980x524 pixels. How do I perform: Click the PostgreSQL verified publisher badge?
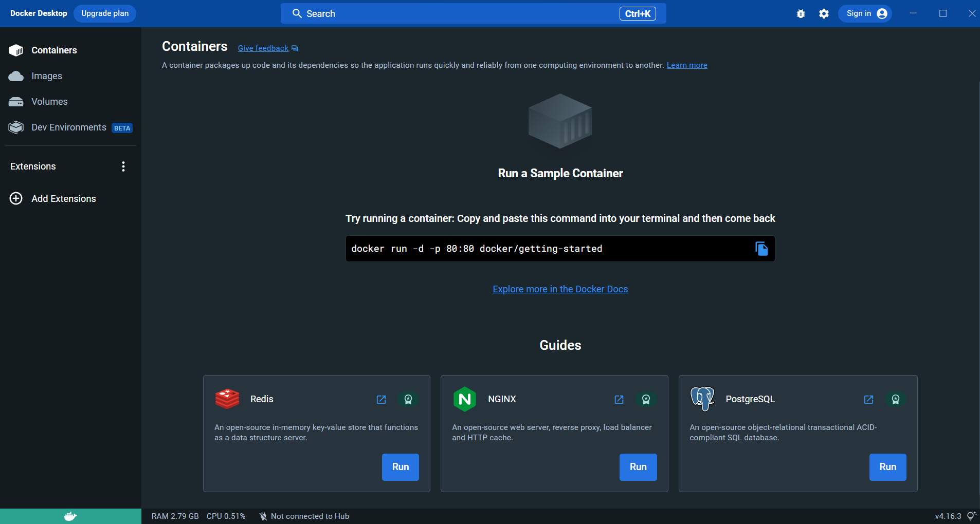(896, 400)
